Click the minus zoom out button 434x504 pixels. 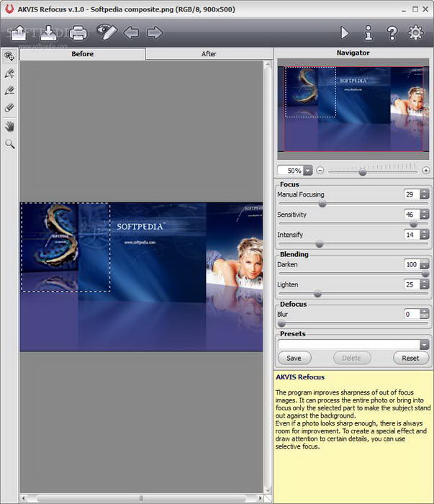[x=320, y=171]
